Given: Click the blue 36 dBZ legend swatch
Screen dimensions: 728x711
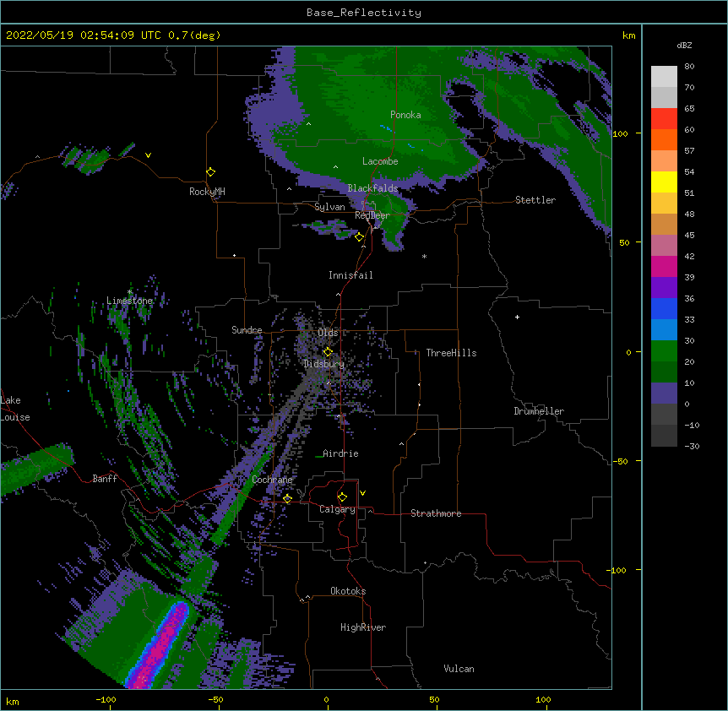Looking at the screenshot, I should [664, 308].
